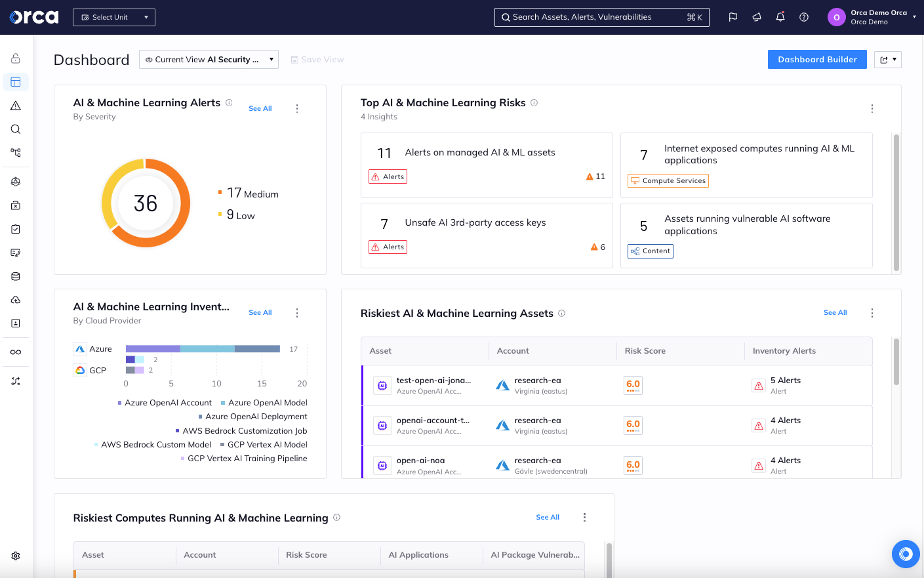Open the announcements megaphone icon
The width and height of the screenshot is (924, 578).
[756, 17]
